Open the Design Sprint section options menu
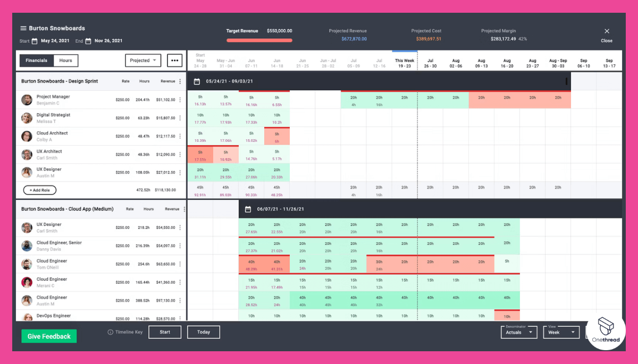 [x=181, y=81]
